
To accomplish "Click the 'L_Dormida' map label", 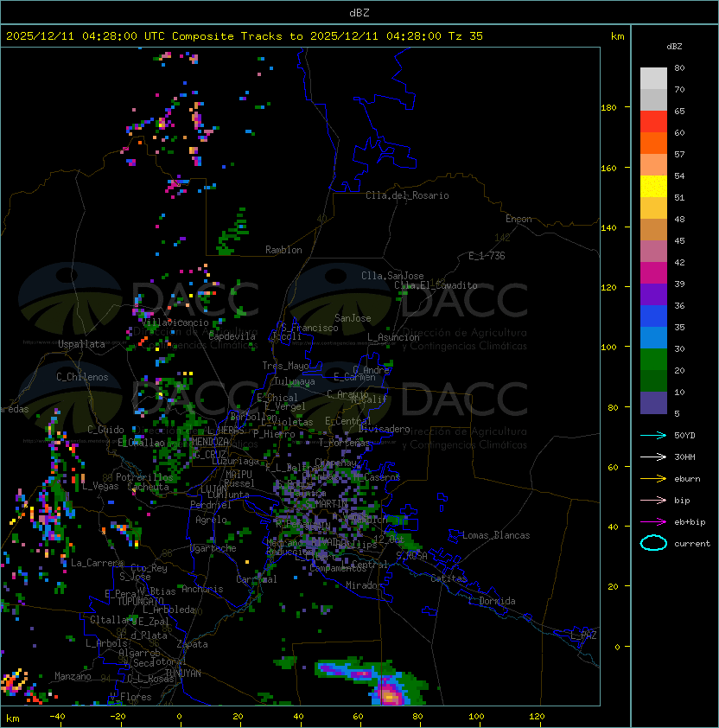I will 492,601.
